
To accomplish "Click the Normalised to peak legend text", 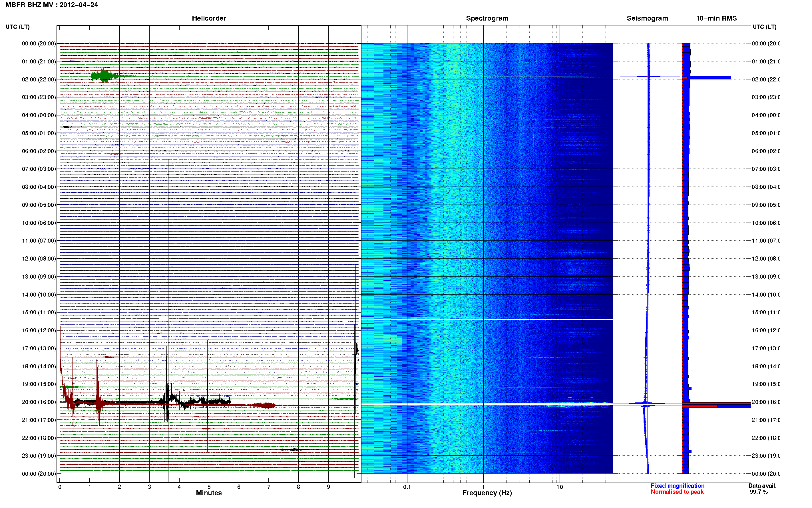I will (x=677, y=492).
